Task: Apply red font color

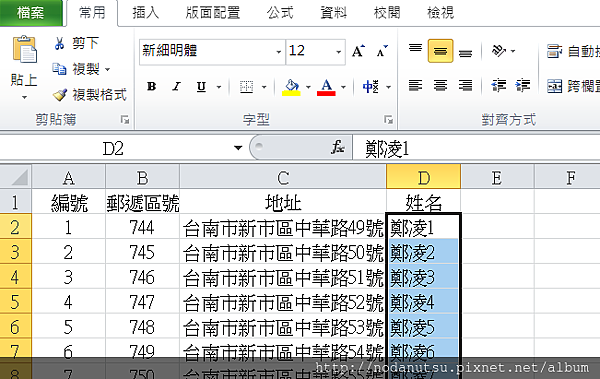Action: point(326,87)
